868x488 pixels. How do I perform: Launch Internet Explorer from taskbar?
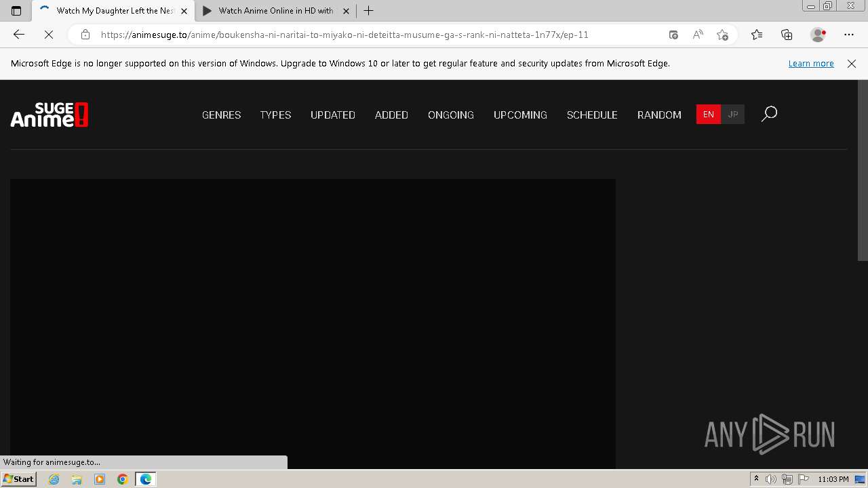[x=54, y=479]
